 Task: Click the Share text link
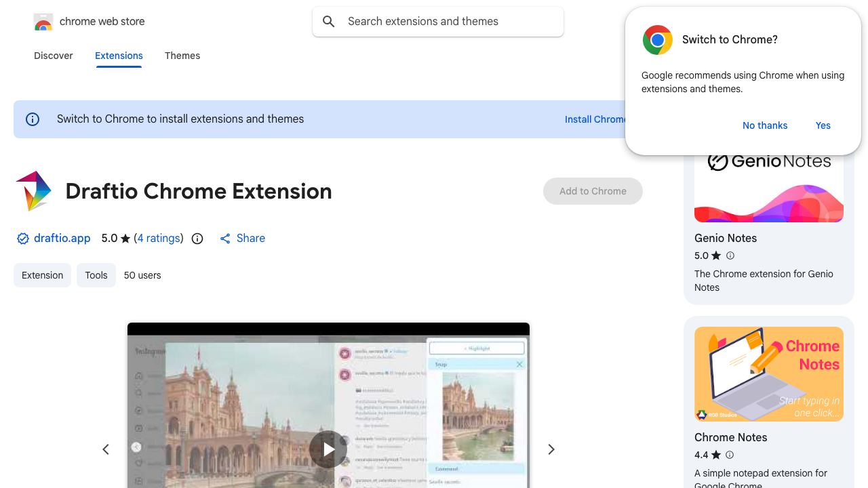click(x=251, y=239)
